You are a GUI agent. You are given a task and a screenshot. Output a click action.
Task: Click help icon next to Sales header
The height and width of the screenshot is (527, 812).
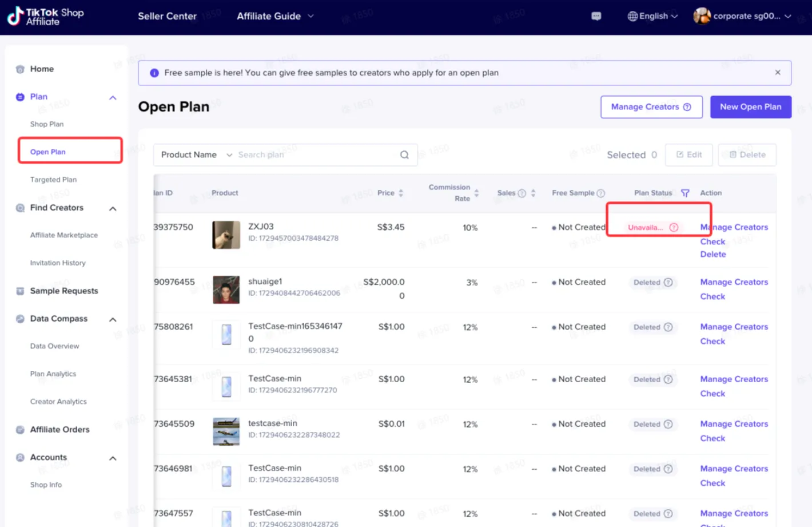pos(522,193)
